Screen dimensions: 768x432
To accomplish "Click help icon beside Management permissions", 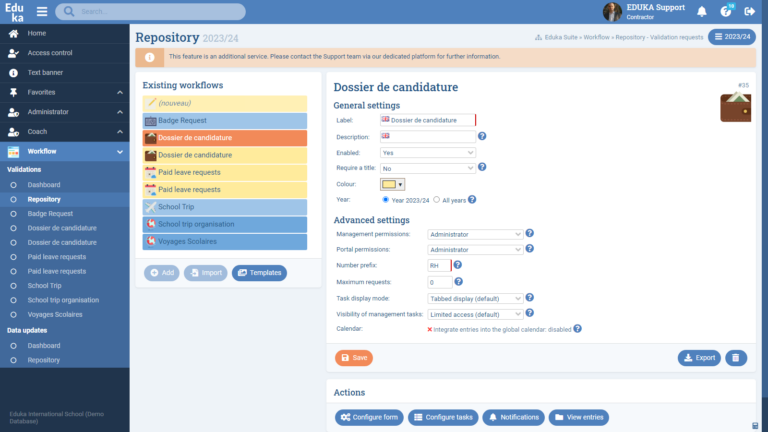I will (530, 233).
